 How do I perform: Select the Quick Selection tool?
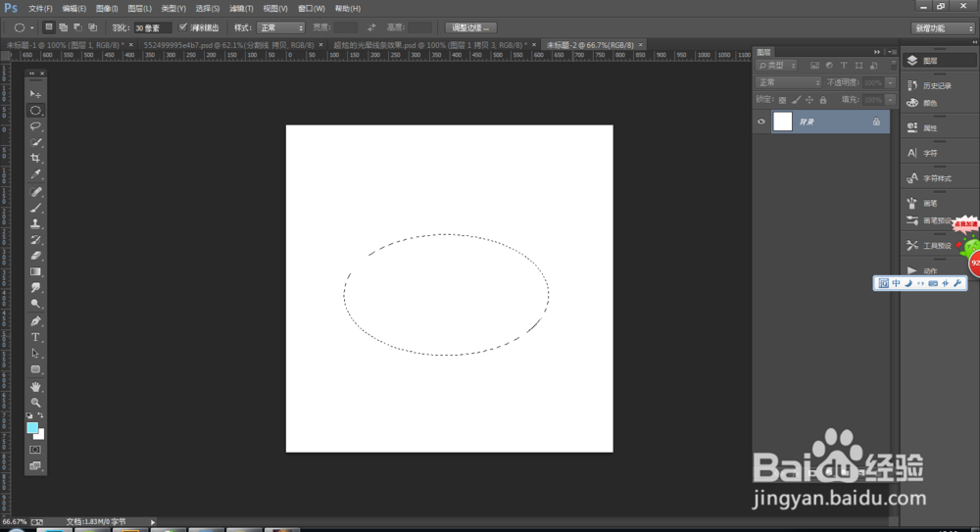tap(35, 142)
